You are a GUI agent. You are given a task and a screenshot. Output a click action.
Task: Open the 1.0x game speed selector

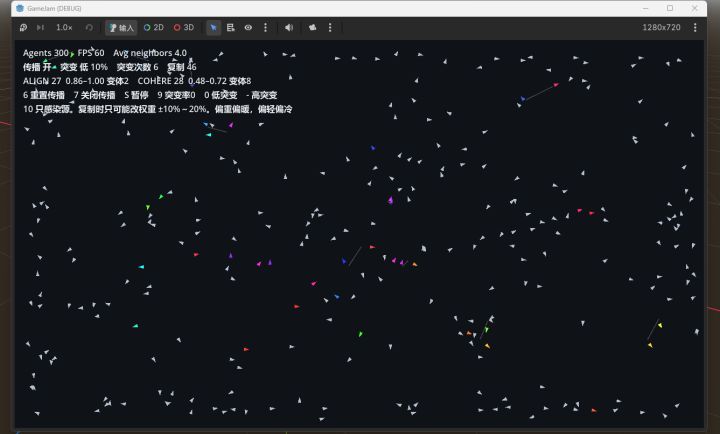point(64,28)
